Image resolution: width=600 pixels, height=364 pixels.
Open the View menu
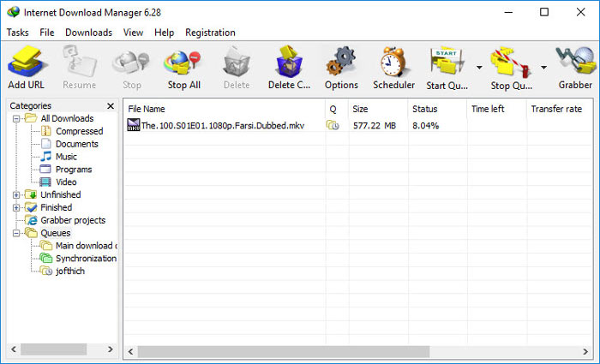tap(133, 33)
